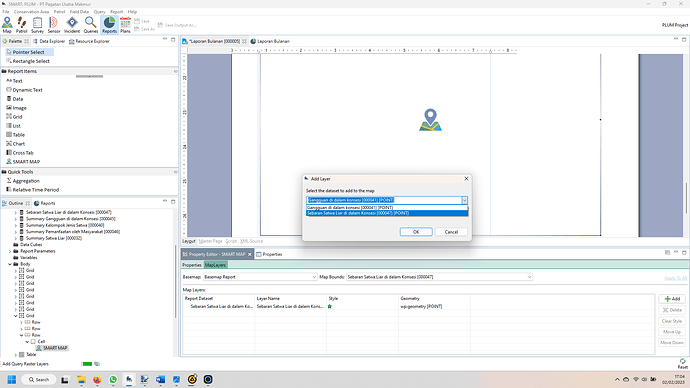Click the Clear Style button
The height and width of the screenshot is (388, 690).
[x=672, y=321]
